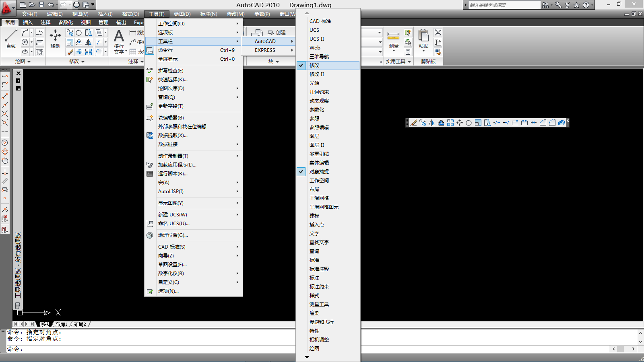Select the Multiline Text (多行文字) tool
This screenshot has height=362, width=644.
[119, 41]
